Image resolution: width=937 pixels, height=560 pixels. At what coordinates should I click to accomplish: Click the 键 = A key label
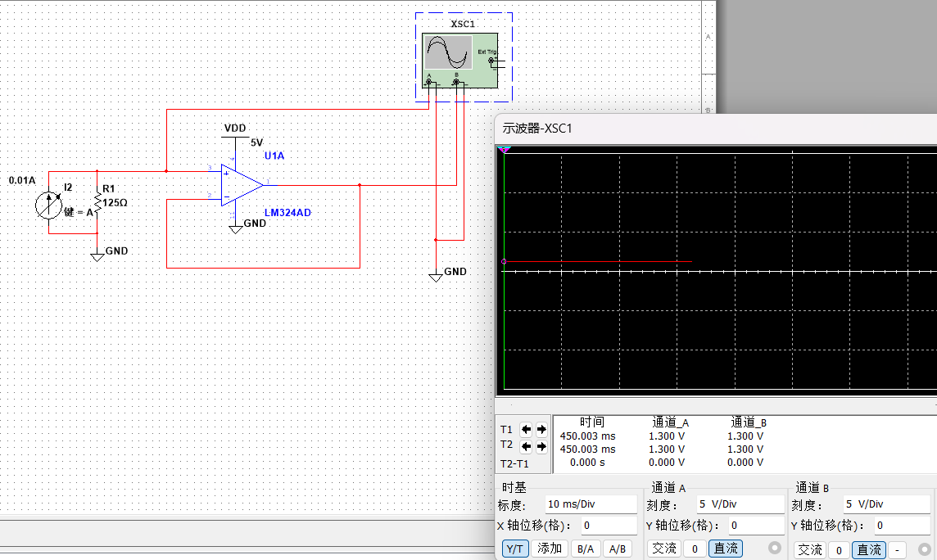pos(79,212)
